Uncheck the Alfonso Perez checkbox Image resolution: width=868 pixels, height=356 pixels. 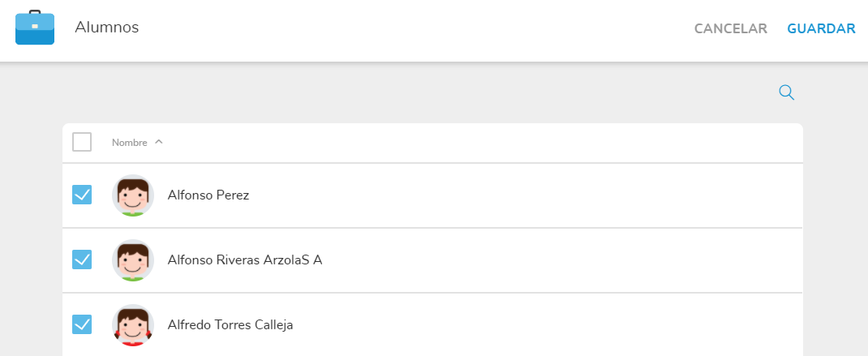(x=82, y=195)
